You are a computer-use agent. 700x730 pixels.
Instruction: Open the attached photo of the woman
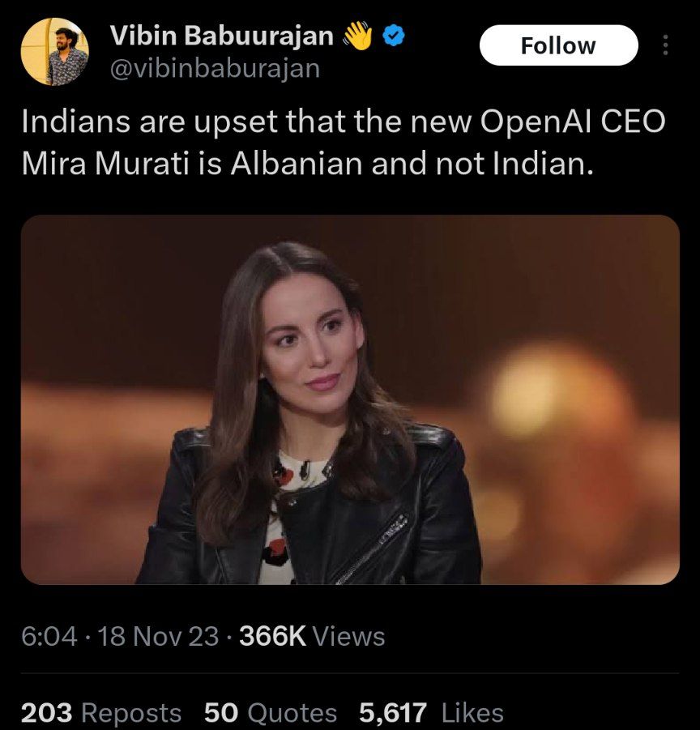click(x=350, y=399)
